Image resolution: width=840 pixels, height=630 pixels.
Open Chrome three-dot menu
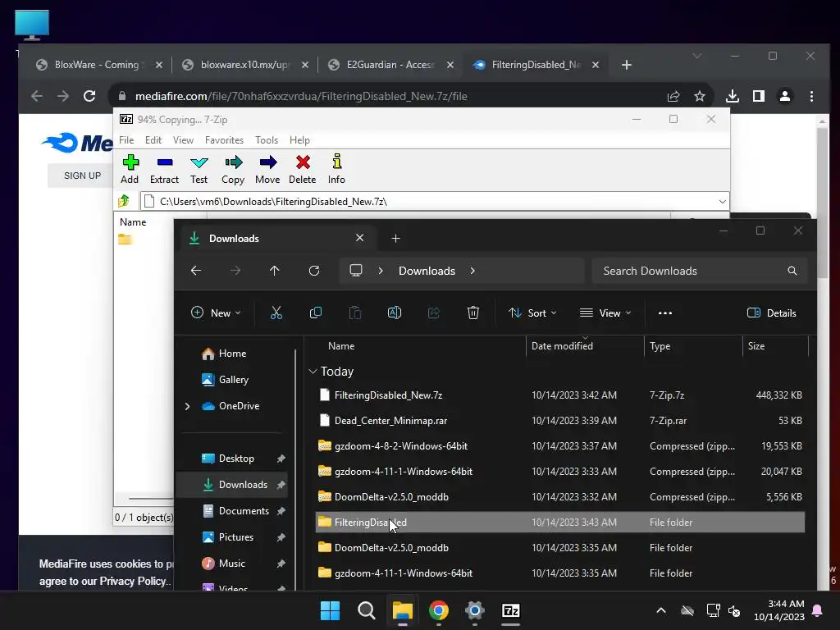coord(811,96)
